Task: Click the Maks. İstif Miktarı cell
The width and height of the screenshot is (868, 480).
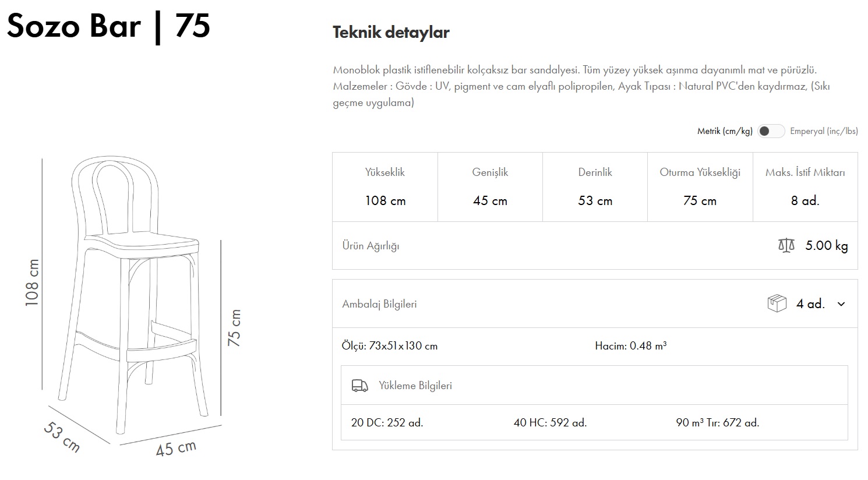Action: tap(805, 187)
